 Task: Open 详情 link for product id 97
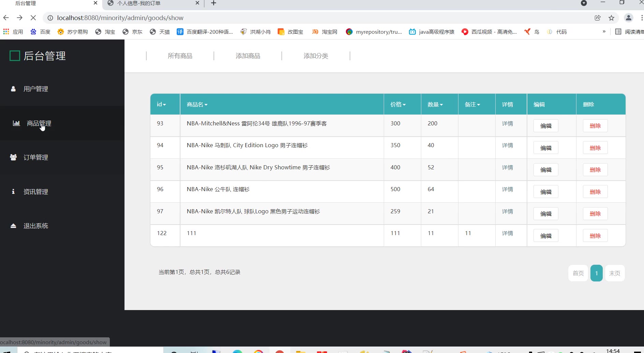508,212
